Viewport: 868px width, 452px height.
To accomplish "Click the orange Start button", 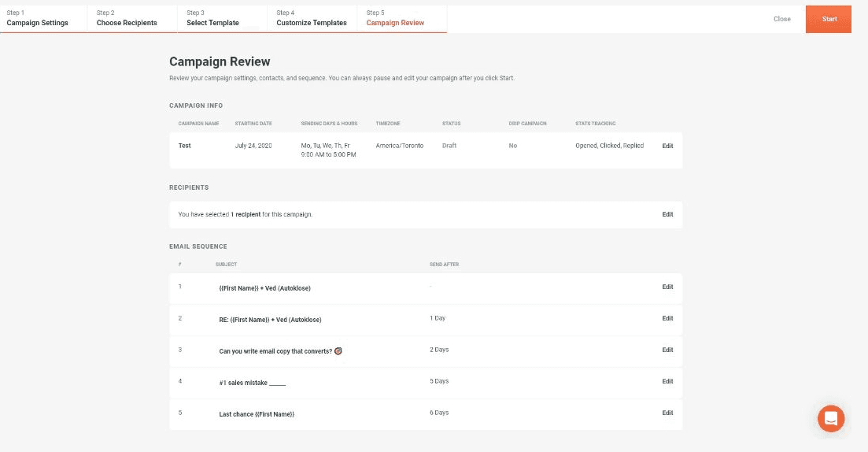I will tap(828, 19).
